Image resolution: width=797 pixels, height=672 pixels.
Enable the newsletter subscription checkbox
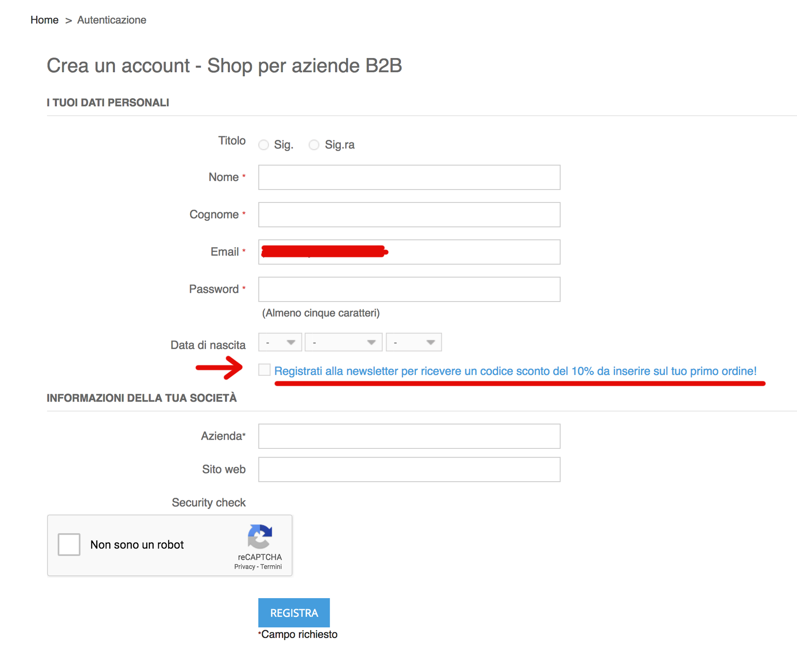click(264, 370)
